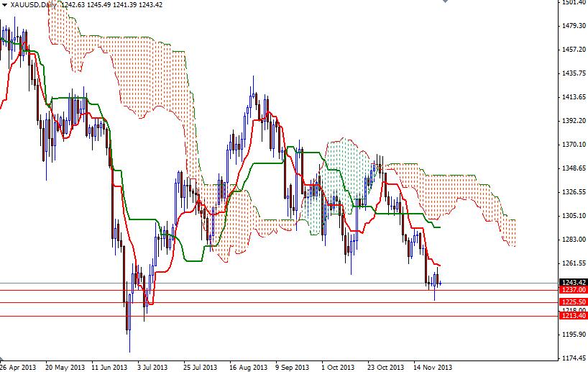
Task: Click the gray chart shift triangle at top edge
Action: coord(445,1)
